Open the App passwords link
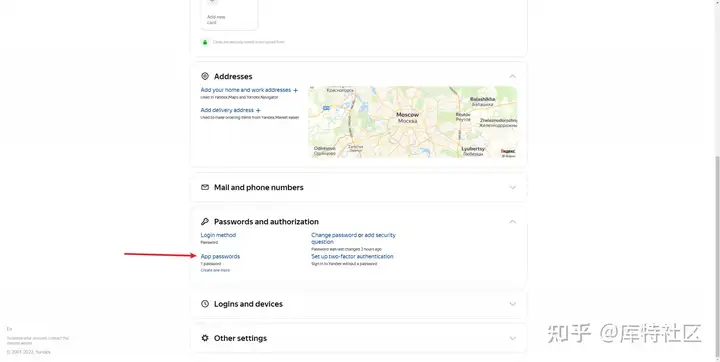The image size is (720, 362). point(220,256)
